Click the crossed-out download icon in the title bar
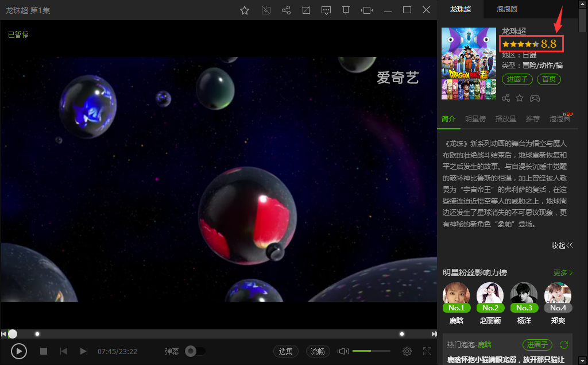The width and height of the screenshot is (588, 365). click(x=266, y=10)
